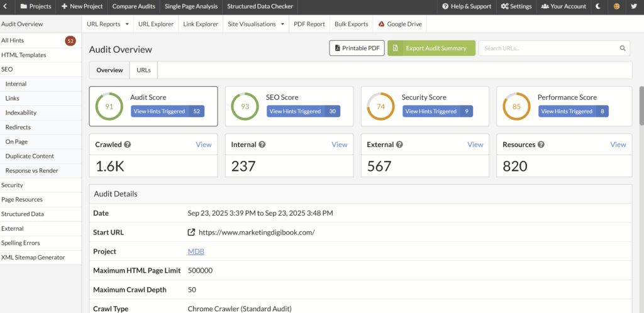Click the help icon next to Resources

point(541,145)
